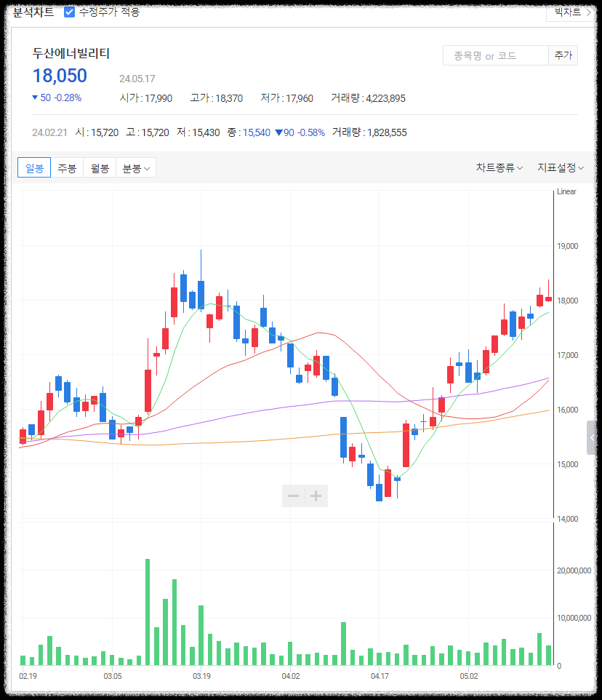Click the current price 18,050
The image size is (602, 700).
60,76
